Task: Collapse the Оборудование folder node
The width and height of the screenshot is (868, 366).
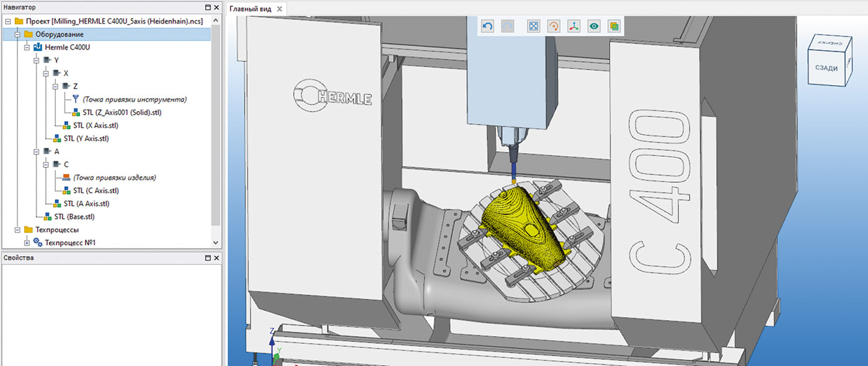Action: pos(18,34)
